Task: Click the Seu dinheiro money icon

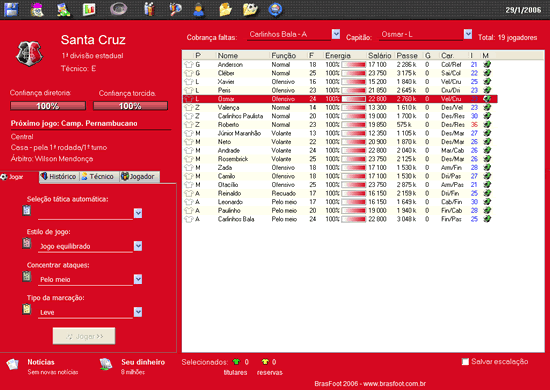Action: (x=106, y=364)
